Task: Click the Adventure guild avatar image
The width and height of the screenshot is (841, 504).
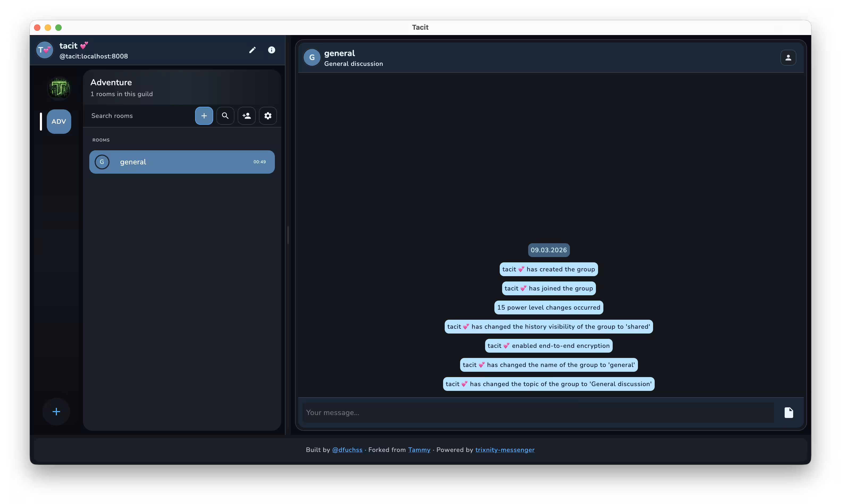Action: click(x=58, y=88)
